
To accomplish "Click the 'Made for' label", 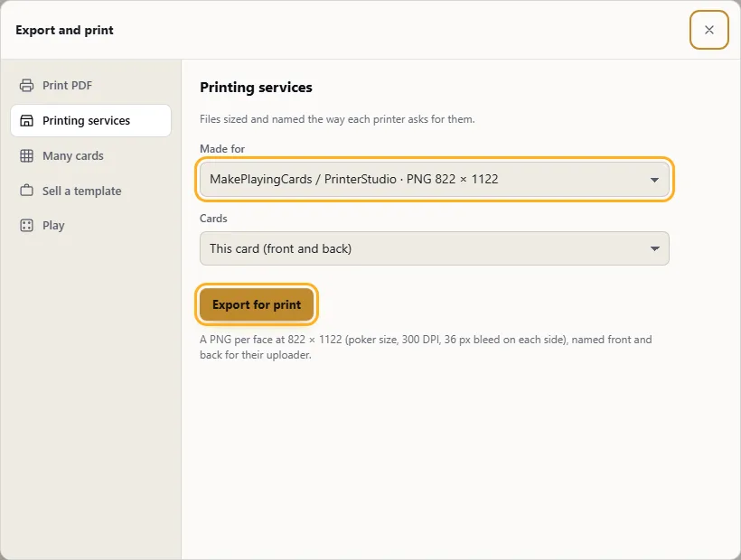I will click(222, 149).
